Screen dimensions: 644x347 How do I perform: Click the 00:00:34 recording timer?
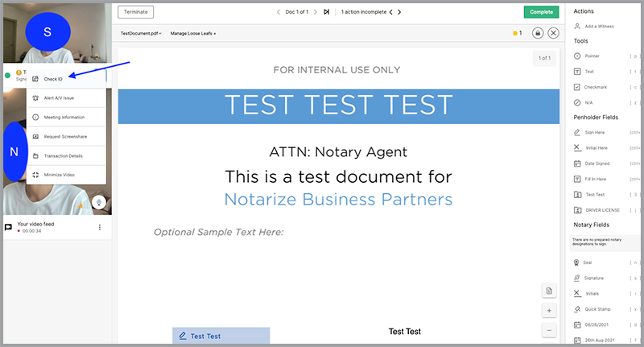pos(31,231)
